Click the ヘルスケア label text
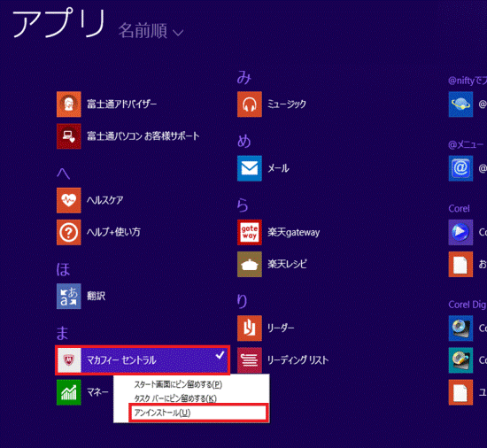Viewport: 487px width, 448px height. click(105, 200)
